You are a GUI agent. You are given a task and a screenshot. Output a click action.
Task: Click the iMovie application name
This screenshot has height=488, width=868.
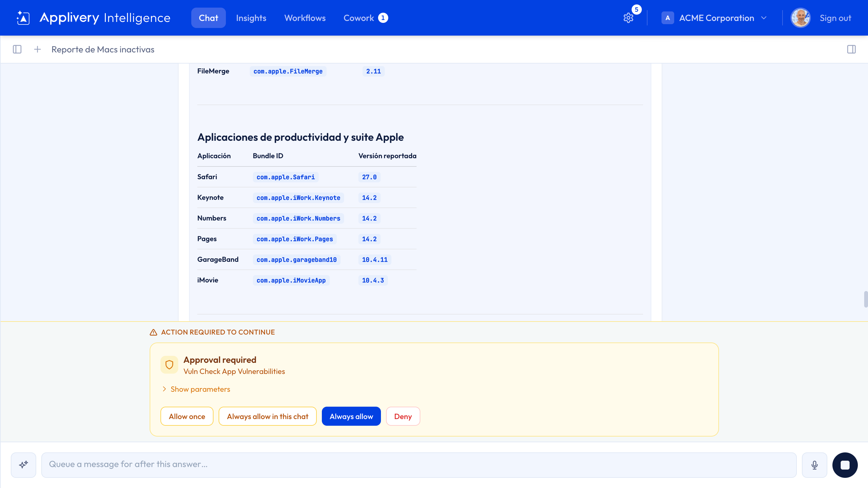click(207, 280)
